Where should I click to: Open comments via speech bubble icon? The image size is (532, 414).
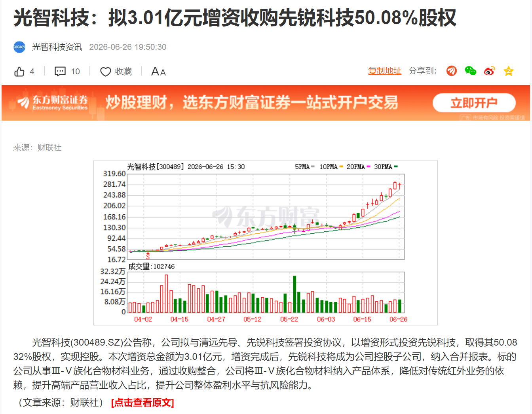pos(60,72)
